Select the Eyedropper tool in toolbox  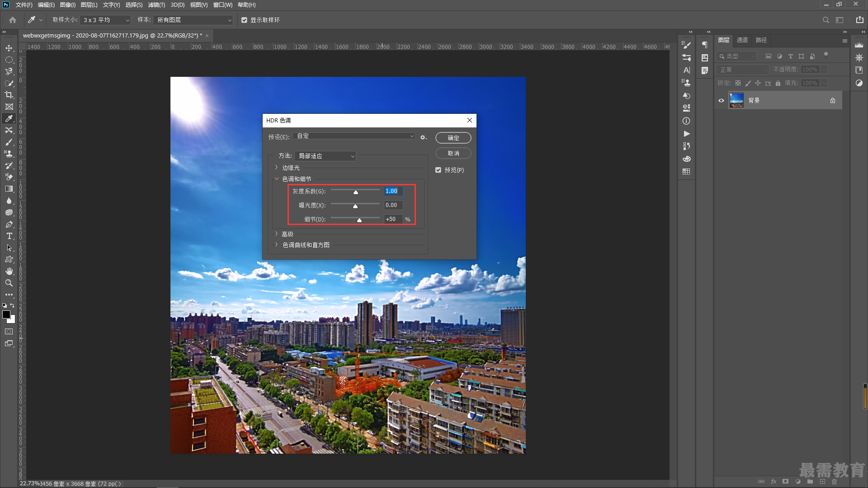point(9,118)
